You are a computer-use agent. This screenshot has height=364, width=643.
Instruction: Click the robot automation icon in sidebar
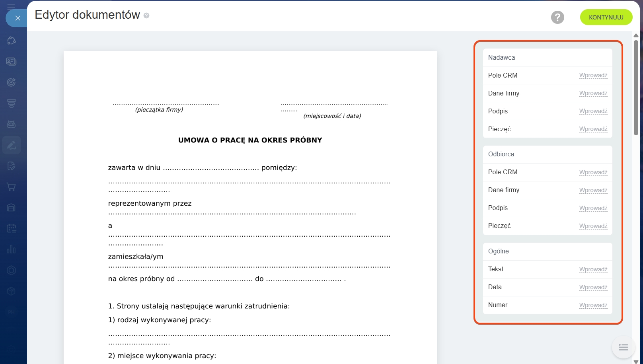11,124
